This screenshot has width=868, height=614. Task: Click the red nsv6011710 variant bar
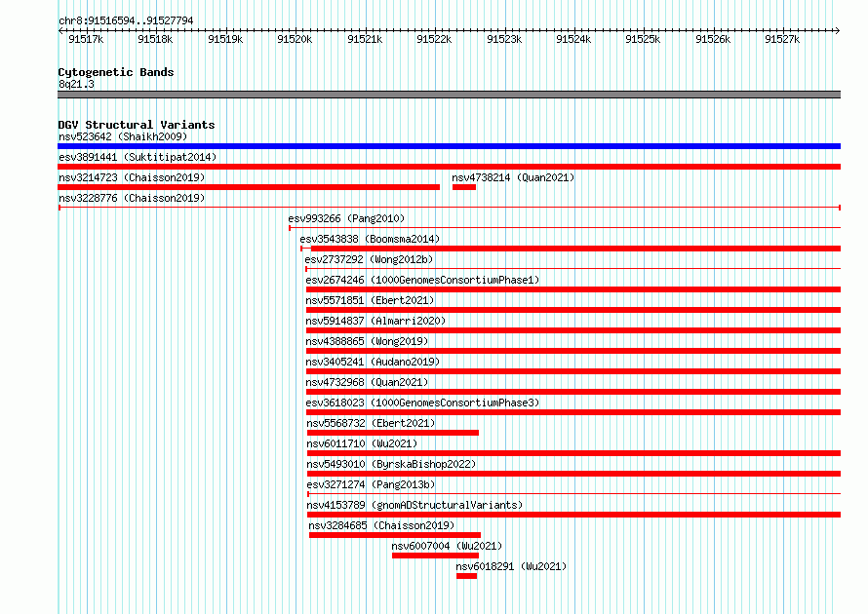pos(574,453)
